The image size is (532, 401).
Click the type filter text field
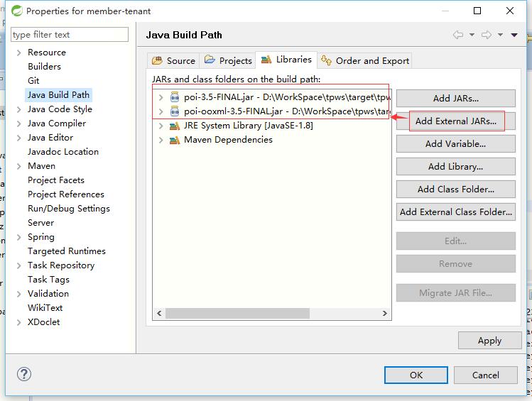click(x=70, y=35)
